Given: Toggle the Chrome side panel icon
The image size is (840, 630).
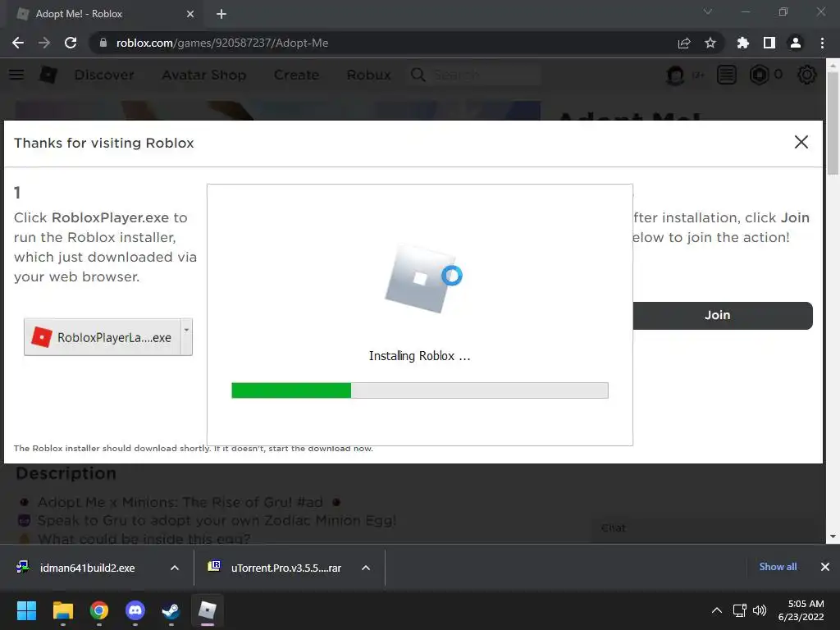Looking at the screenshot, I should (x=769, y=43).
